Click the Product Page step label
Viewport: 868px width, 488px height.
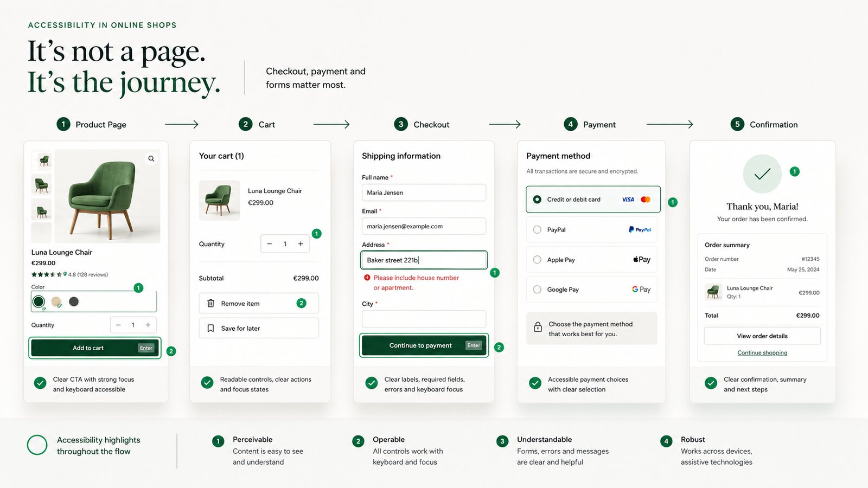point(101,125)
